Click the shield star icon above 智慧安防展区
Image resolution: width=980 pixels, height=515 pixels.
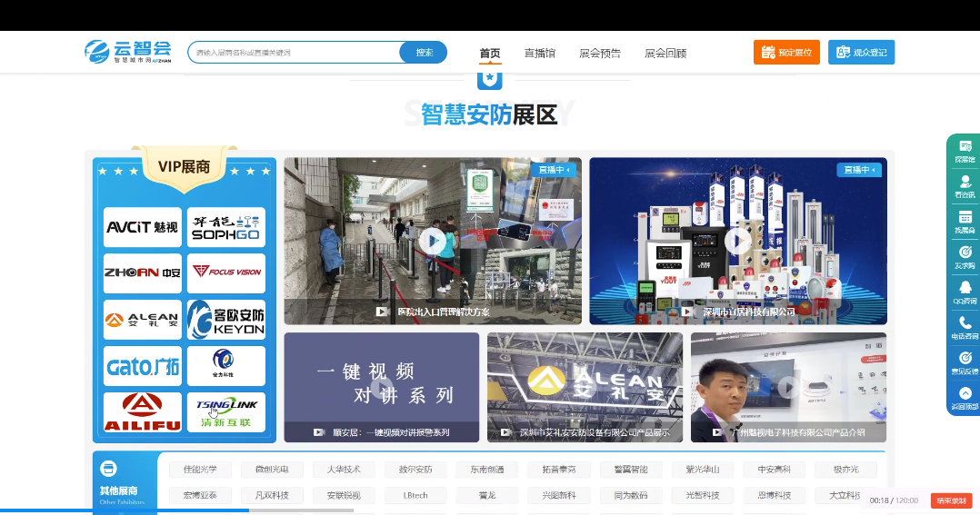(490, 80)
